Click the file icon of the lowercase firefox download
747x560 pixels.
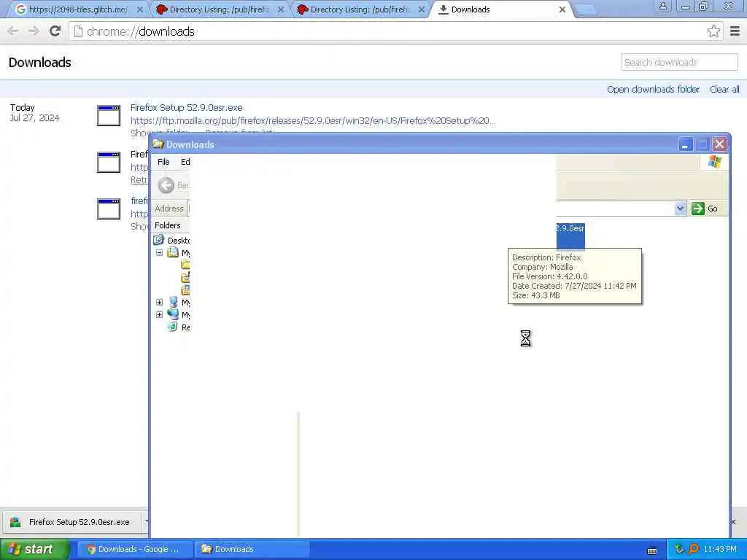[109, 209]
